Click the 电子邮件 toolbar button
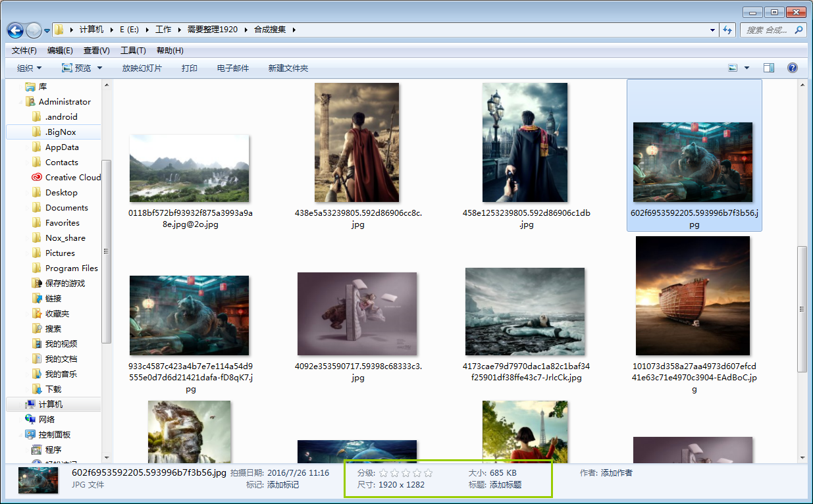The height and width of the screenshot is (504, 813). 233,68
